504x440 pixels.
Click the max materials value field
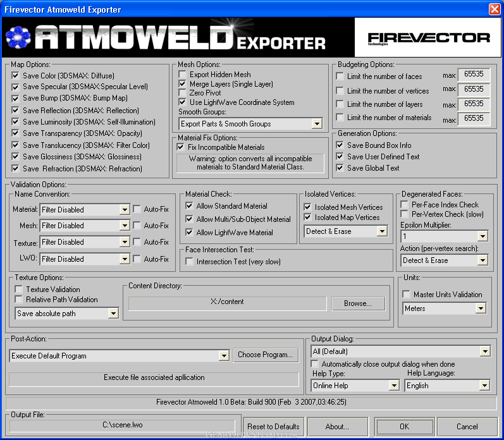coord(474,118)
